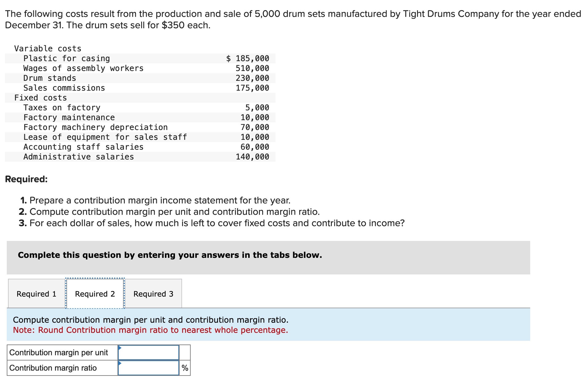Click the Fixed costs heading
Viewport: 588px width, 378px height.
41,98
